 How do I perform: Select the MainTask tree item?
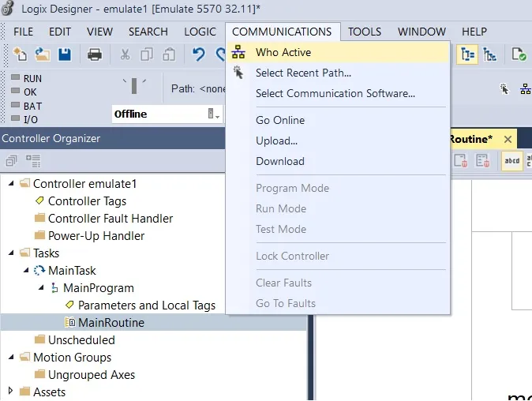72,271
